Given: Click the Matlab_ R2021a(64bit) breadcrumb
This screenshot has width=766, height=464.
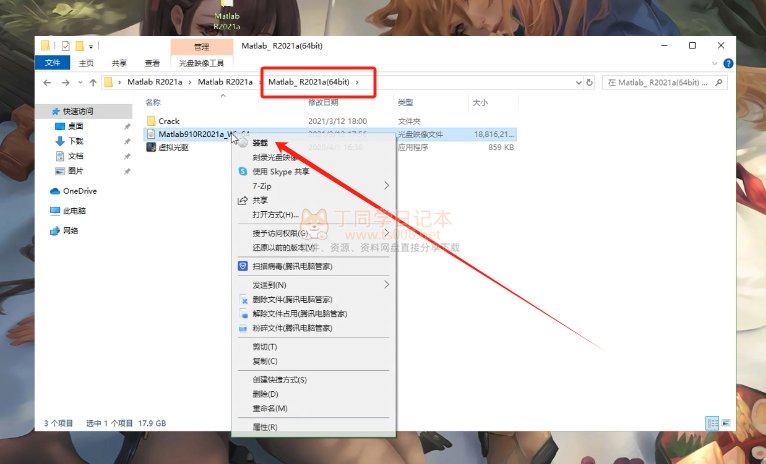Looking at the screenshot, I should (309, 82).
